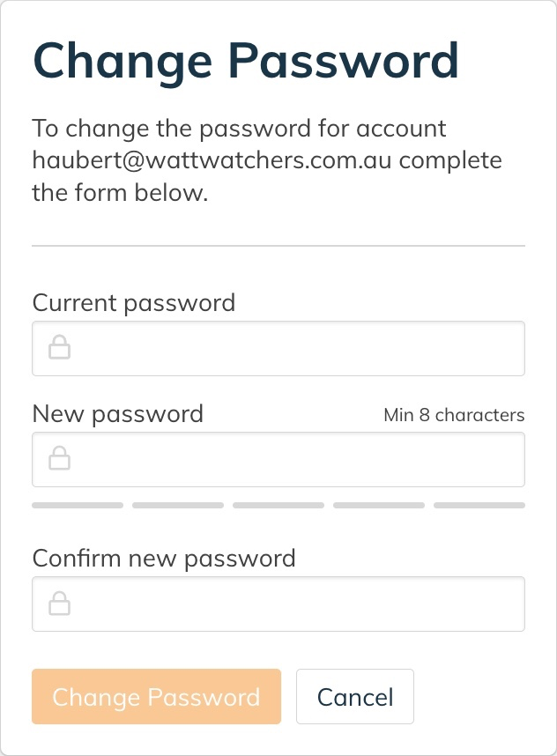The image size is (557, 756).
Task: Click the New password field label
Action: (118, 415)
